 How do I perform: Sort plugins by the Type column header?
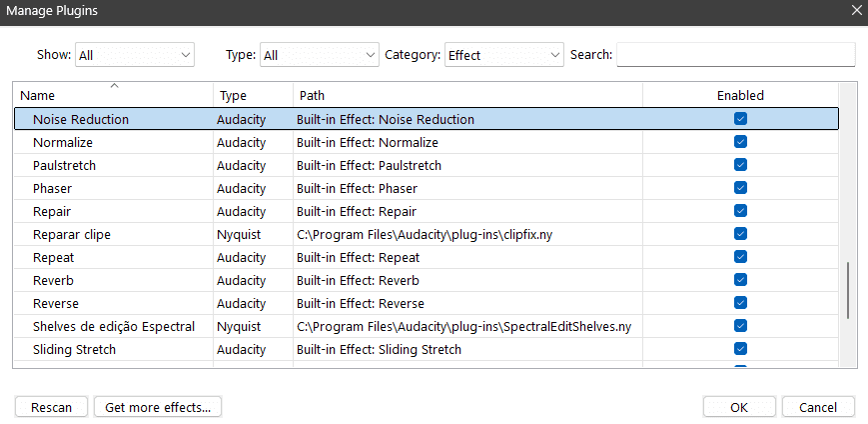253,95
